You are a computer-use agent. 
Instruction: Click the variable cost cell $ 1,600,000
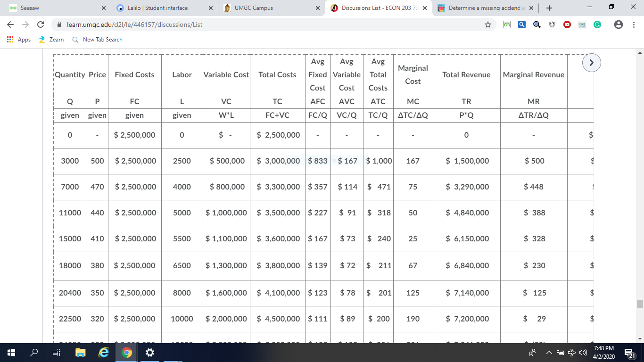(226, 293)
